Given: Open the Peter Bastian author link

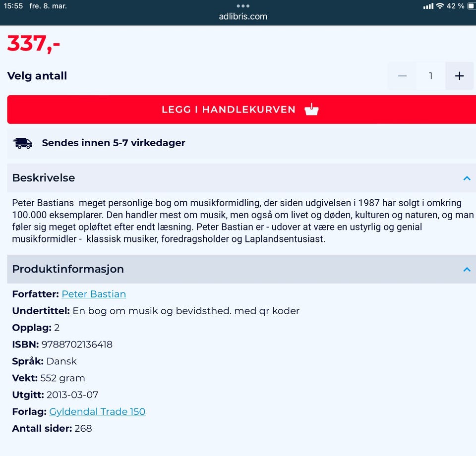Looking at the screenshot, I should (x=94, y=294).
